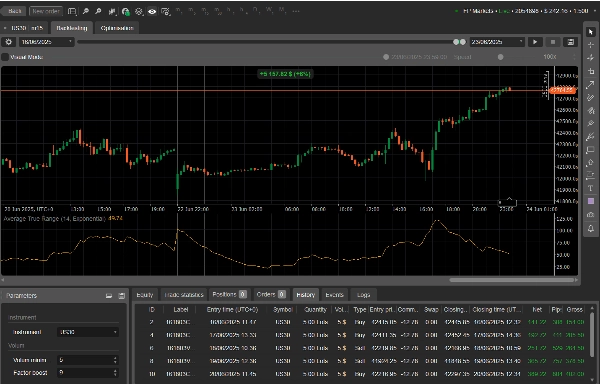Select the pencil drawing tool
The width and height of the screenshot is (600, 384).
coord(590,98)
